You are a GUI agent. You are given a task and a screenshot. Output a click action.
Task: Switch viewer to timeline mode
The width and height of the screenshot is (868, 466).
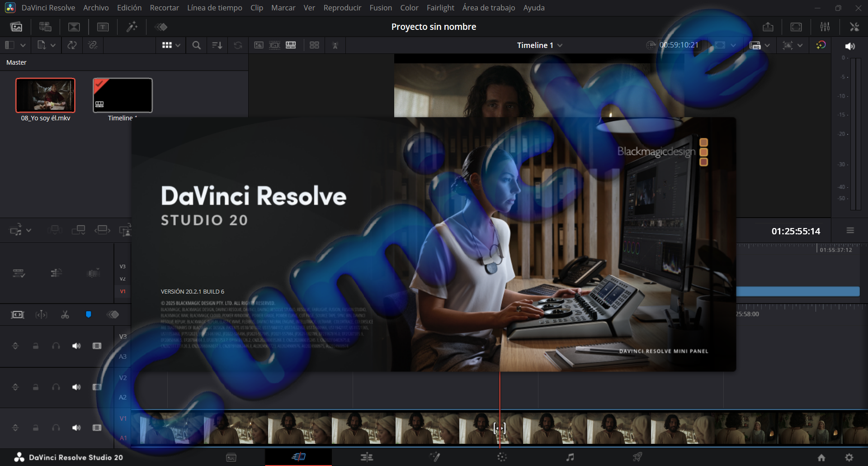point(291,45)
